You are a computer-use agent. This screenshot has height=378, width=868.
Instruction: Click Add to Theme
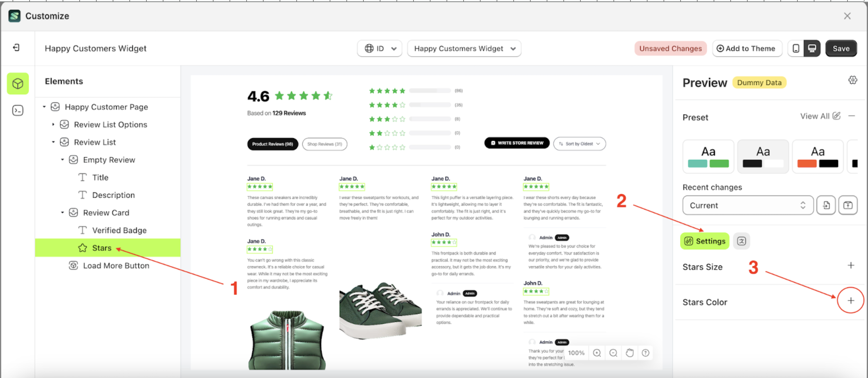click(x=747, y=48)
